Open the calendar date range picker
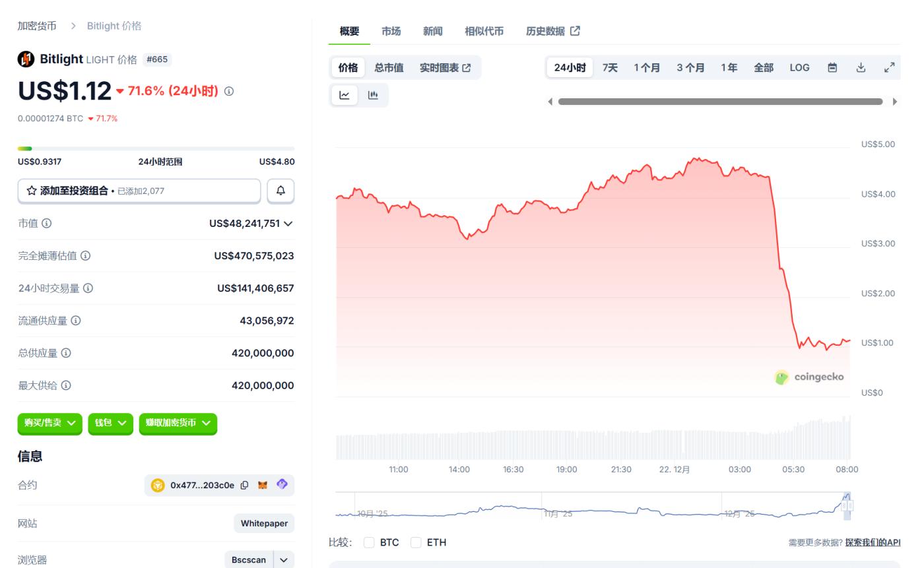Screen dimensions: 924x568 click(x=832, y=67)
